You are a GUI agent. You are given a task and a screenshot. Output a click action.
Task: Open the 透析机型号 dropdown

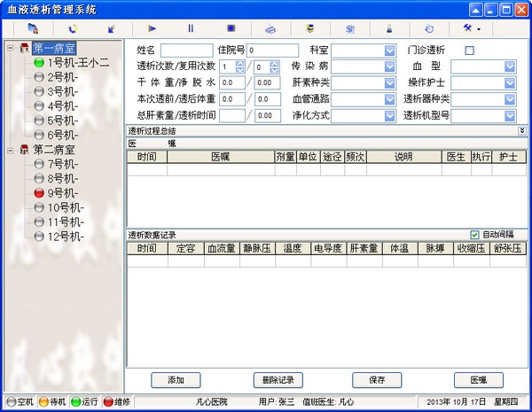pos(510,116)
